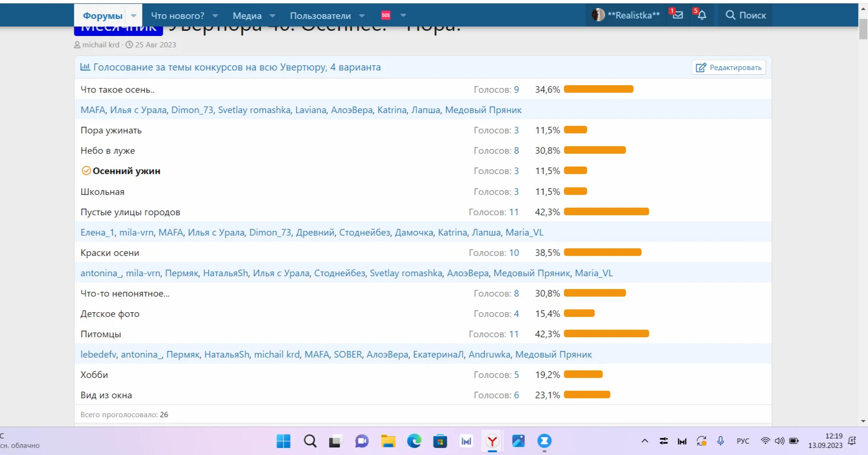Click the vertical page scrollbar thumb

[x=863, y=29]
